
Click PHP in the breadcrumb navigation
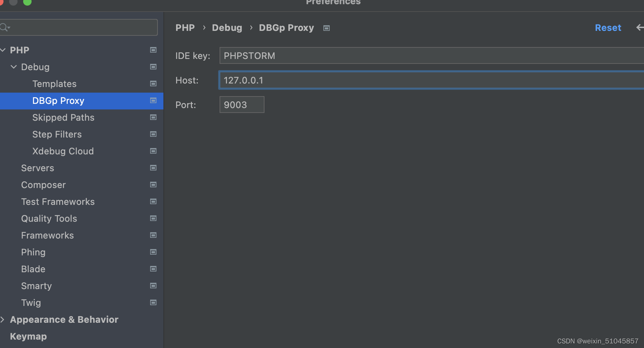pyautogui.click(x=185, y=28)
